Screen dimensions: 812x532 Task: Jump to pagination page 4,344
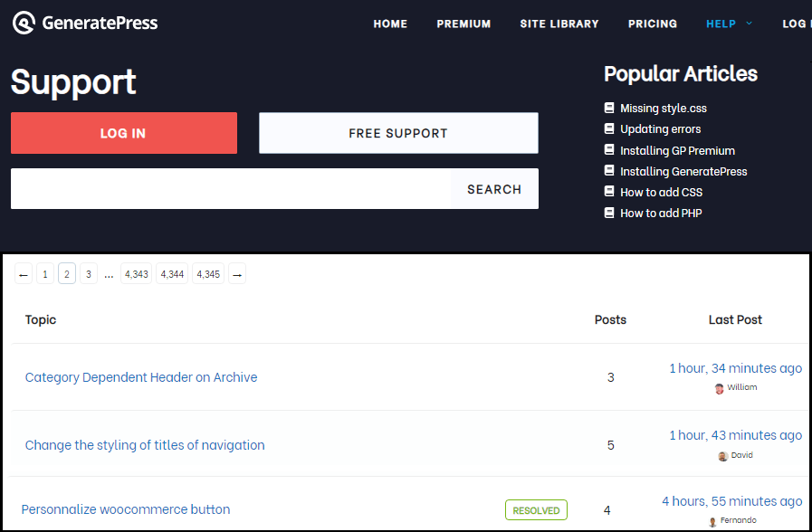pos(172,274)
